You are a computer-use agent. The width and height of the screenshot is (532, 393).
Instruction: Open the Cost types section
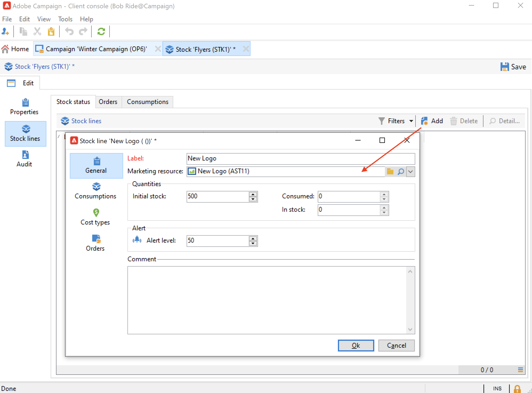click(95, 217)
